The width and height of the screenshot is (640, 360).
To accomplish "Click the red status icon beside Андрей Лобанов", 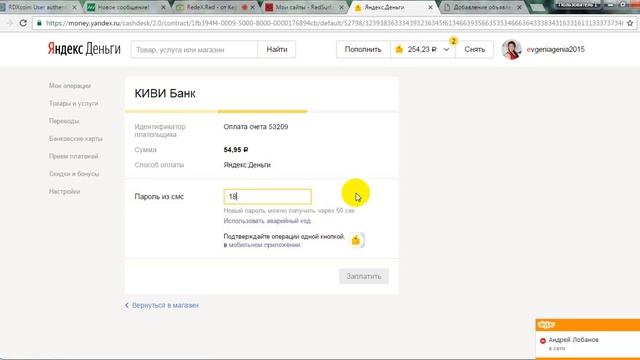I will (x=543, y=340).
